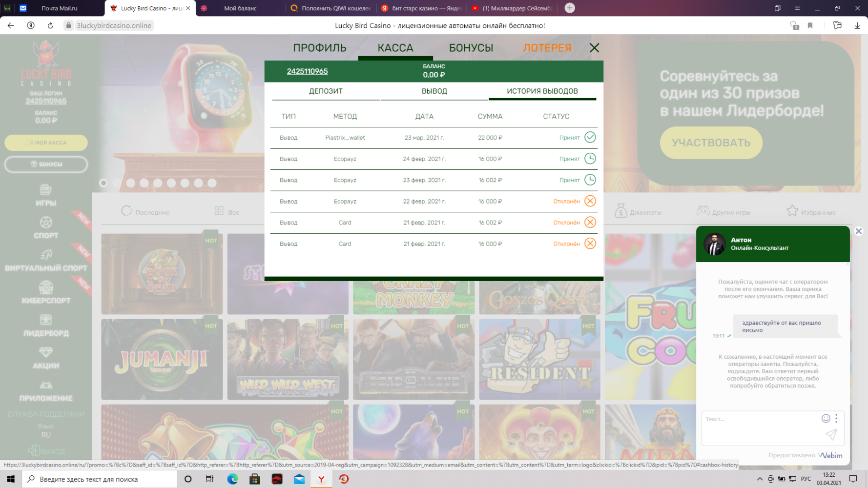Select the ВЫВОД sub-tab

434,91
